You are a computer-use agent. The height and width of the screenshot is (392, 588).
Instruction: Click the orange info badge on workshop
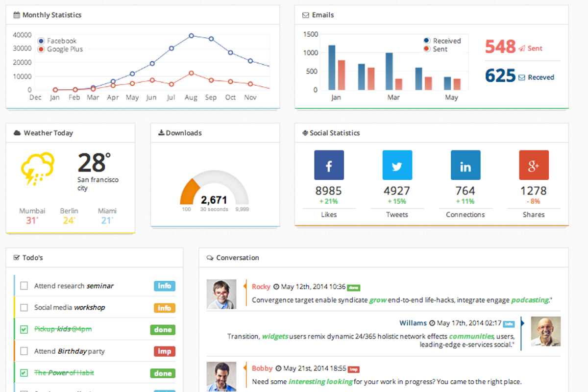165,308
